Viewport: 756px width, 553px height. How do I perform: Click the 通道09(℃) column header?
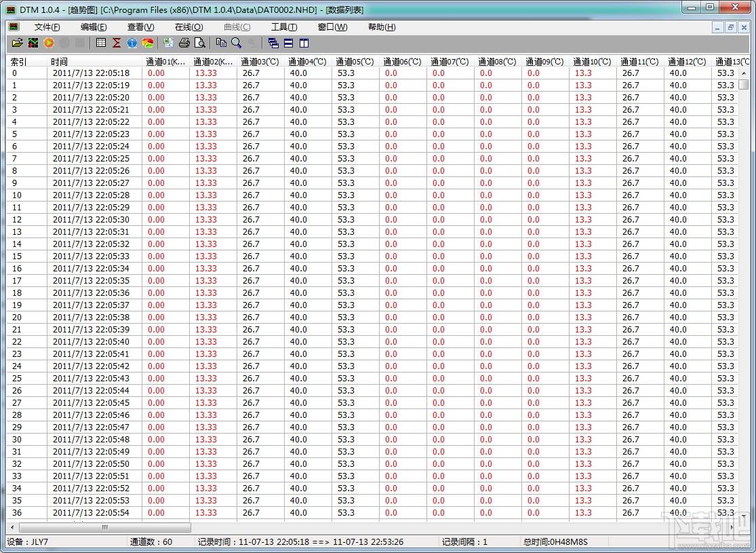coord(545,62)
